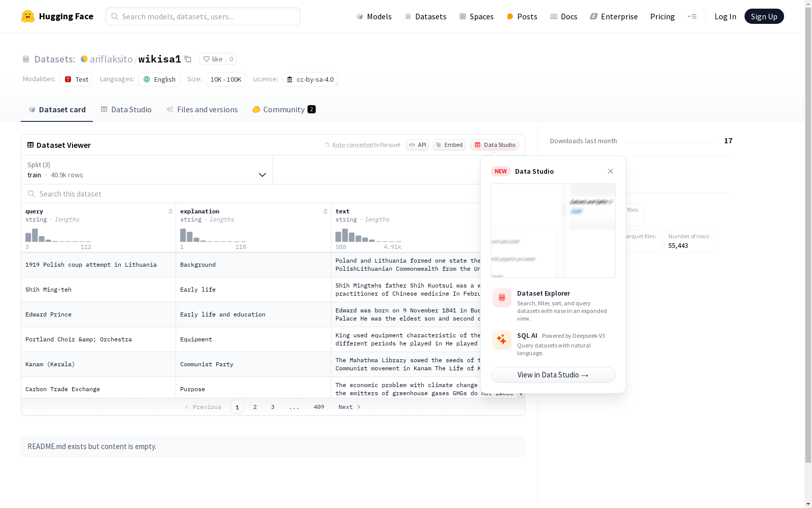The width and height of the screenshot is (812, 508).
Task: Click the 'Communist Party' explanation cell
Action: click(253, 364)
